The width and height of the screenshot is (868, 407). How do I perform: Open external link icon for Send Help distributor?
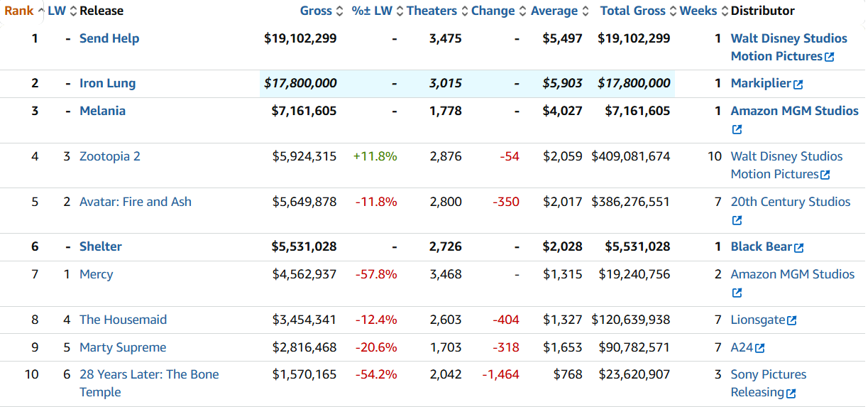(829, 57)
